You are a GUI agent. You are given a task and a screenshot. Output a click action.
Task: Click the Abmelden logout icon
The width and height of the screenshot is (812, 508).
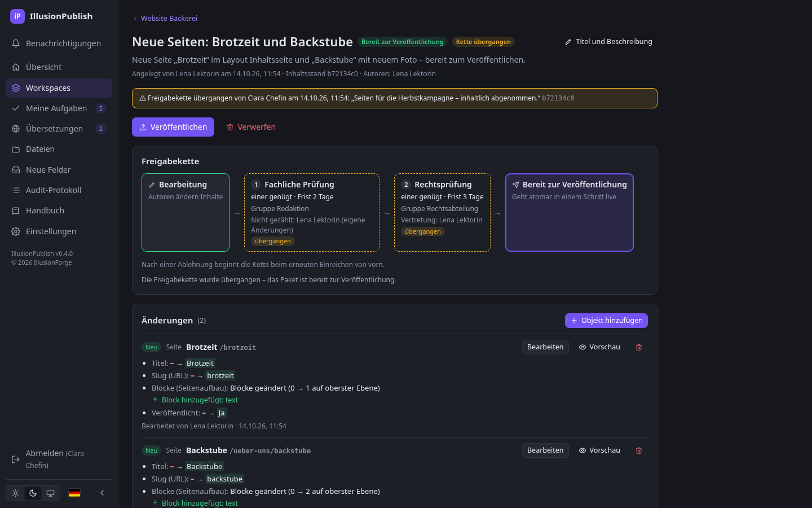pos(16,459)
